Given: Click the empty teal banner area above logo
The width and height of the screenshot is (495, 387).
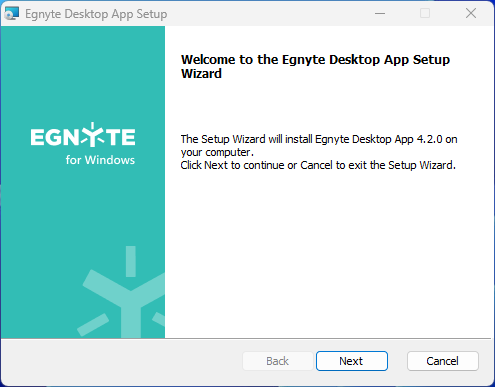Looking at the screenshot, I should click(83, 73).
